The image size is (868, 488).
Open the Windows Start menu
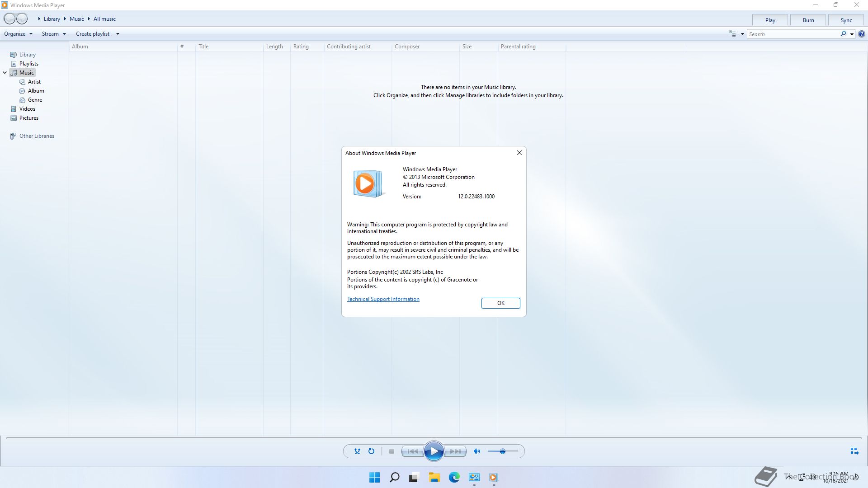click(374, 478)
